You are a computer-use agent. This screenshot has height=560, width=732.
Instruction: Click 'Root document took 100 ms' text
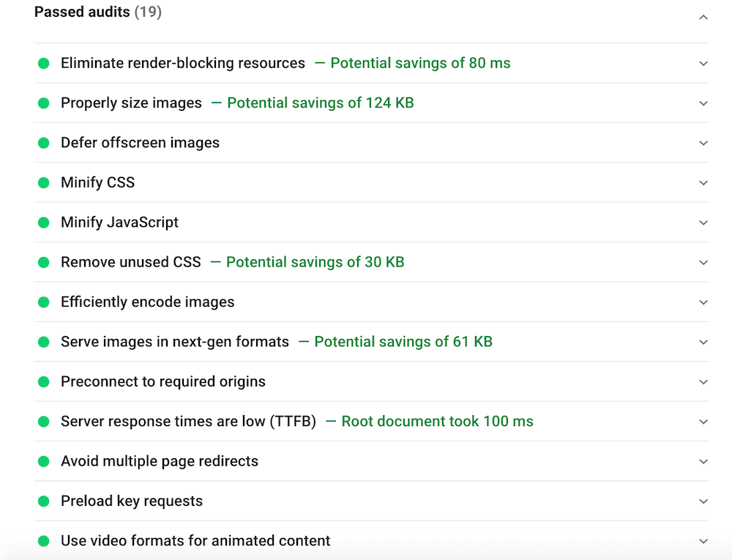[437, 422]
